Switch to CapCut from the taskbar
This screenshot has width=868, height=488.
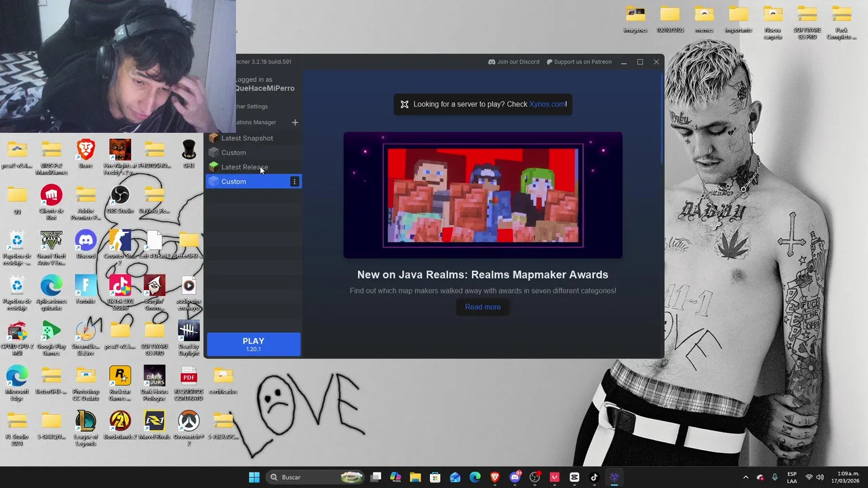click(x=574, y=477)
